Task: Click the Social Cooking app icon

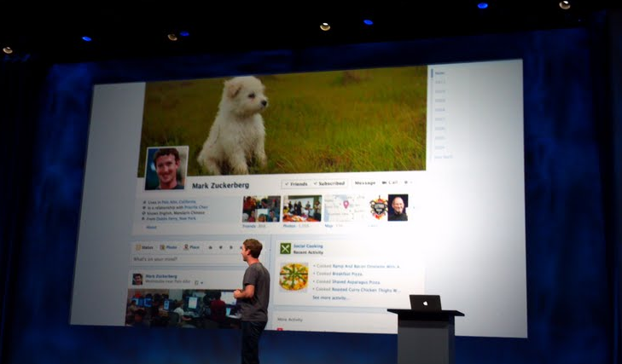Action: pyautogui.click(x=285, y=249)
